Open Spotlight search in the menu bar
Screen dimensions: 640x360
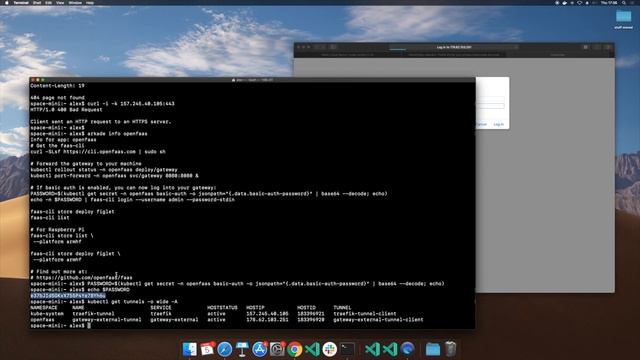[624, 2]
